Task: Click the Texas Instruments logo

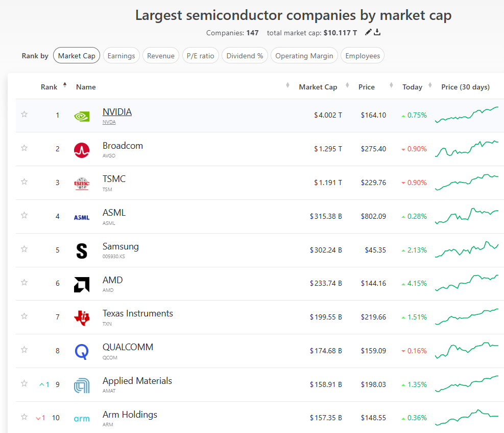Action: (x=82, y=317)
